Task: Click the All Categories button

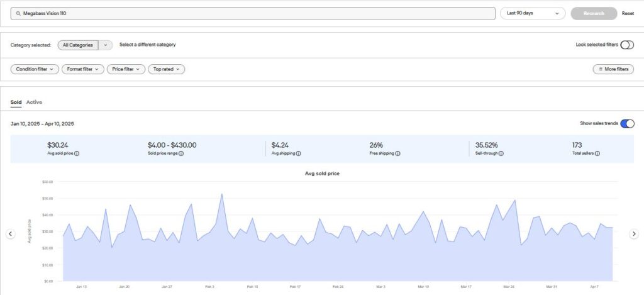Action: point(78,45)
